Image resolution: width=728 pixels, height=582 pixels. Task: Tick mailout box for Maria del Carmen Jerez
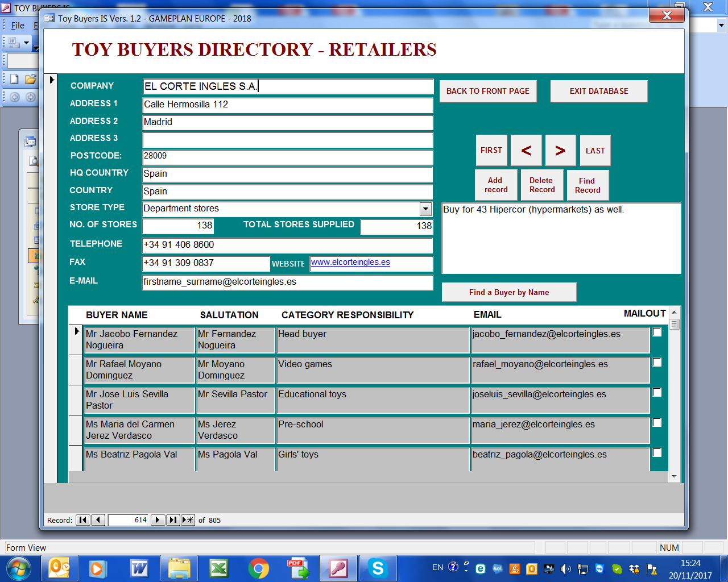coord(657,422)
